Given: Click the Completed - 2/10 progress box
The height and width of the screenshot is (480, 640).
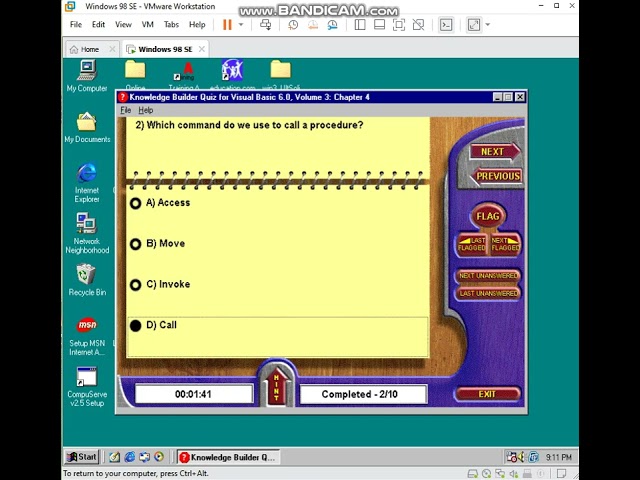Looking at the screenshot, I should (363, 394).
